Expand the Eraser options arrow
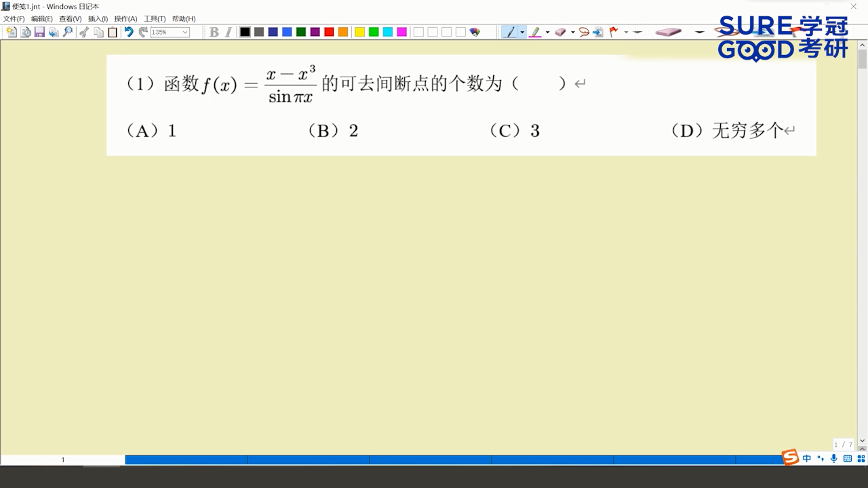The height and width of the screenshot is (488, 868). 573,32
